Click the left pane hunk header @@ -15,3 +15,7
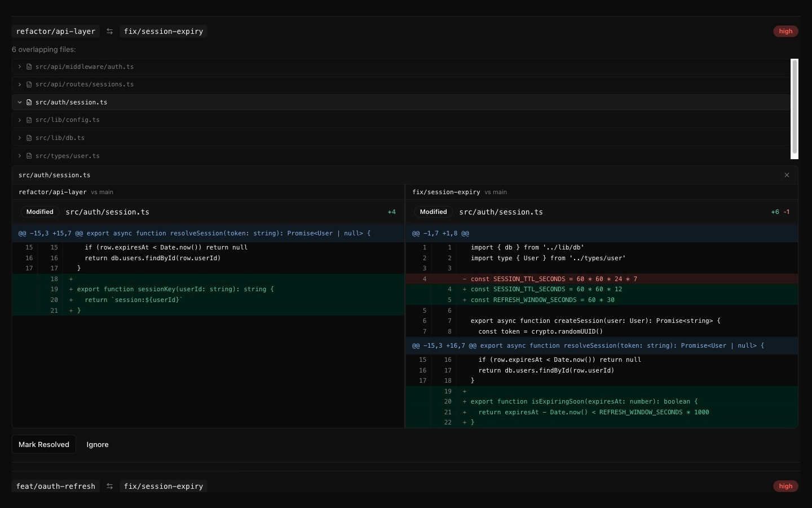This screenshot has width=812, height=508. [x=208, y=233]
